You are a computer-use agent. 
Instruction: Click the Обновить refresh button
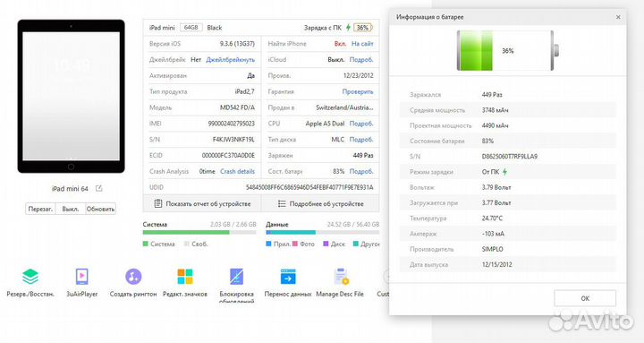[x=100, y=209]
